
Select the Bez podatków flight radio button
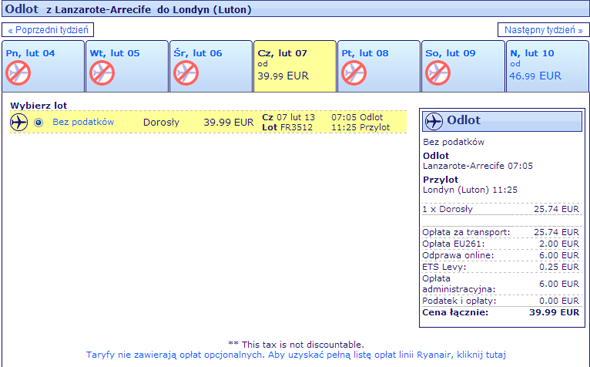38,122
